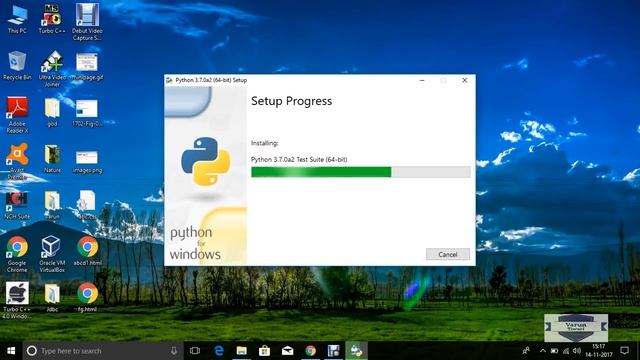Select the Google Chrome desktop shortcut

(x=17, y=254)
